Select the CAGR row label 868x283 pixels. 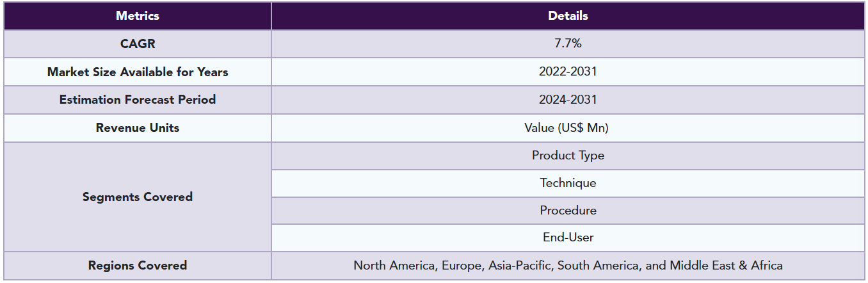(138, 44)
